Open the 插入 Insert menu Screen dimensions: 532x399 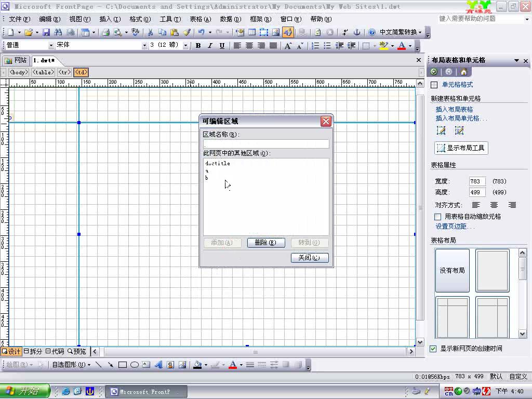click(110, 19)
